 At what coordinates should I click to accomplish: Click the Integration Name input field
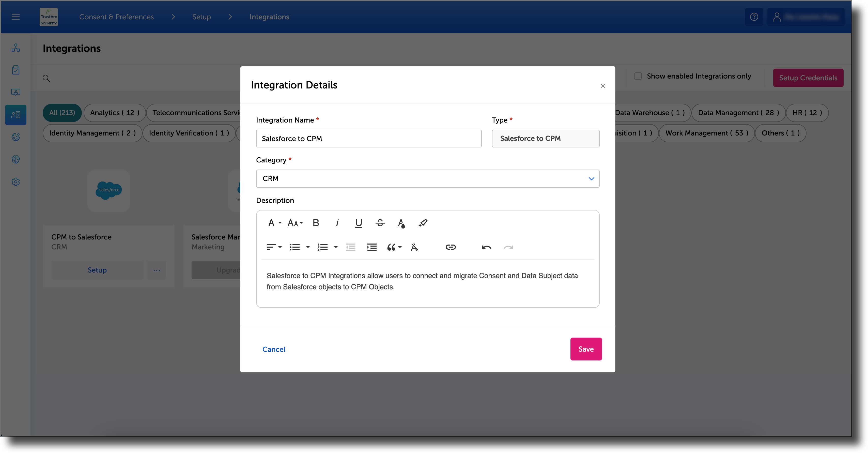[x=369, y=139]
